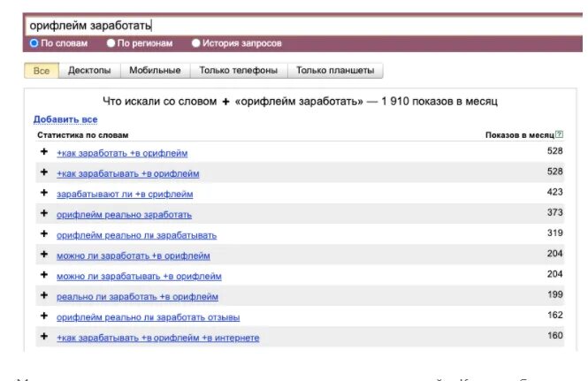Click "Добавить все" link
Screen dimensions: 588x381
[x=65, y=119]
